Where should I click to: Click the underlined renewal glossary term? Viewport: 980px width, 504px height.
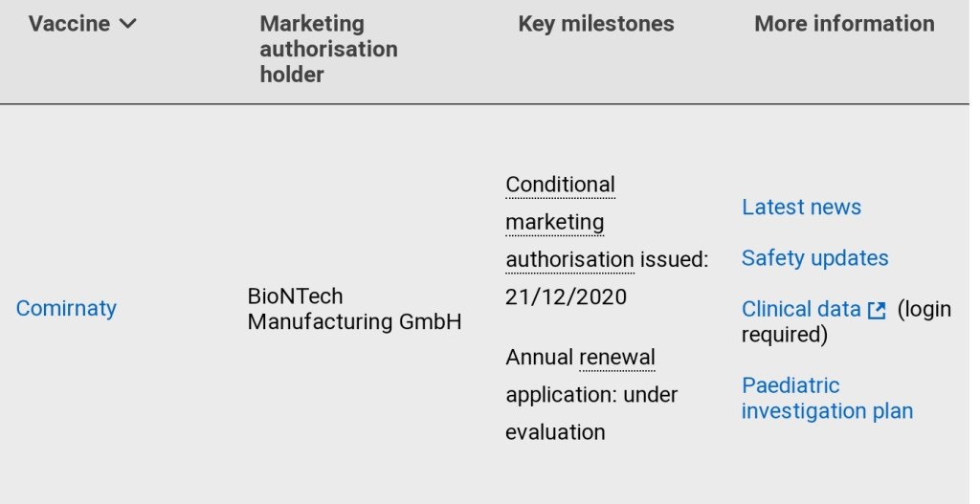coord(617,358)
